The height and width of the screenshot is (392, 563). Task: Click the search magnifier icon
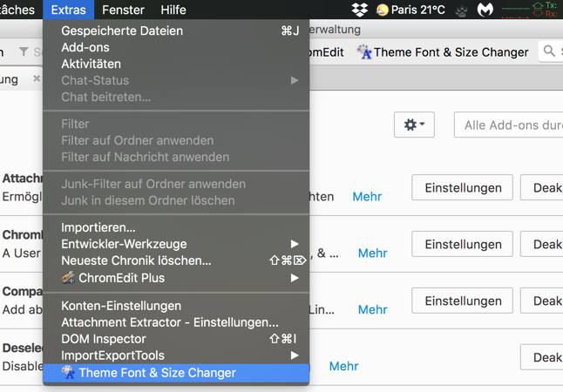[x=549, y=51]
